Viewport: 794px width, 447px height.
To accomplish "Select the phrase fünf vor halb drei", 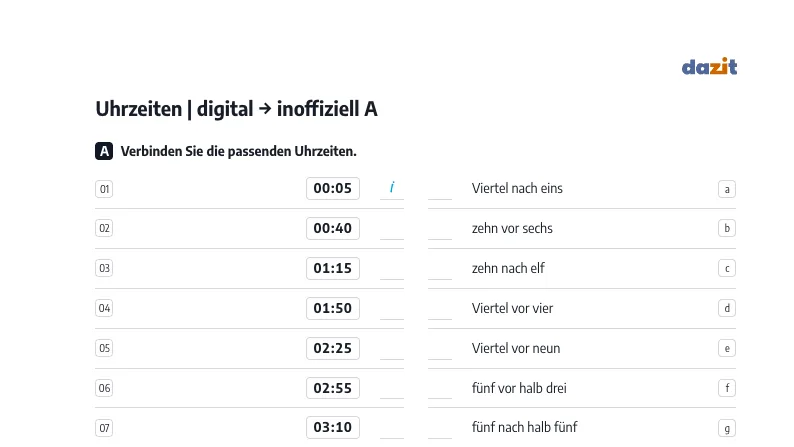I will coord(519,388).
